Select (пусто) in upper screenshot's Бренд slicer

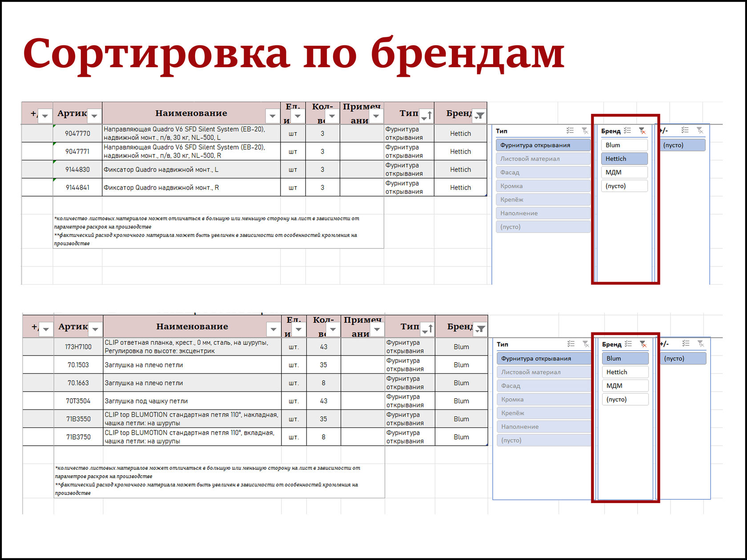624,186
